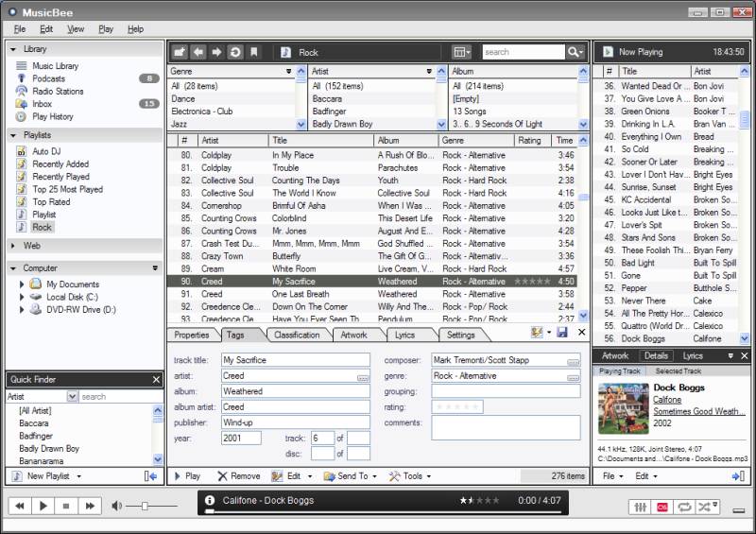This screenshot has height=534, width=756.
Task: Expand the Web section
Action: (x=13, y=246)
